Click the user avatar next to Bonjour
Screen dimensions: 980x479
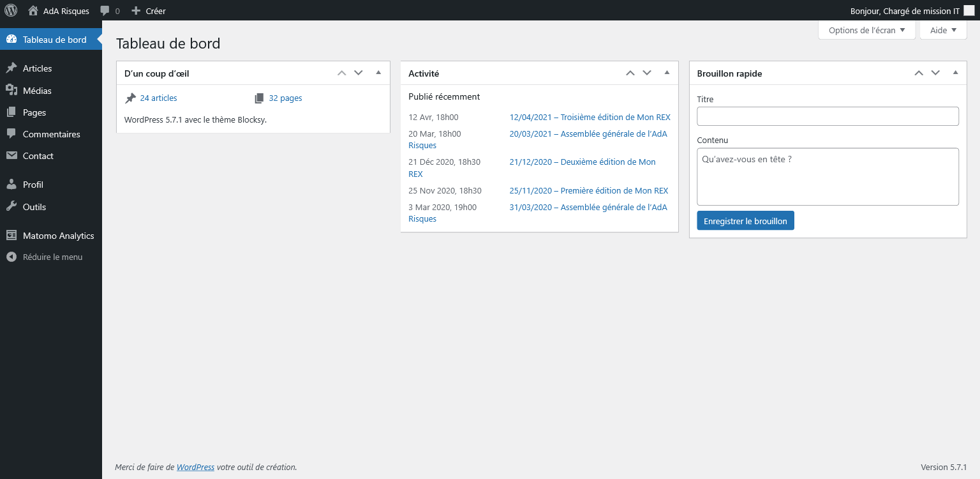[969, 11]
